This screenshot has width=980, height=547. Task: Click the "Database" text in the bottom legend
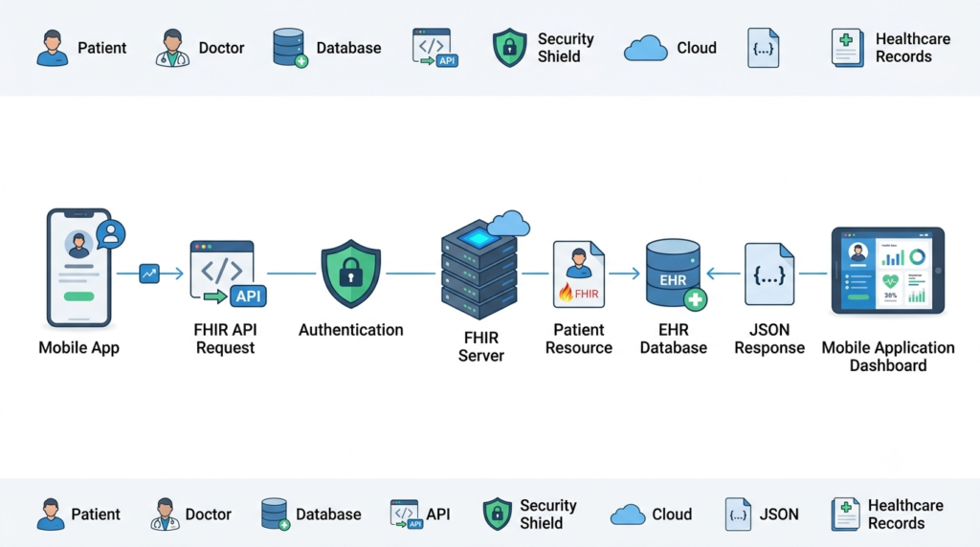328,514
